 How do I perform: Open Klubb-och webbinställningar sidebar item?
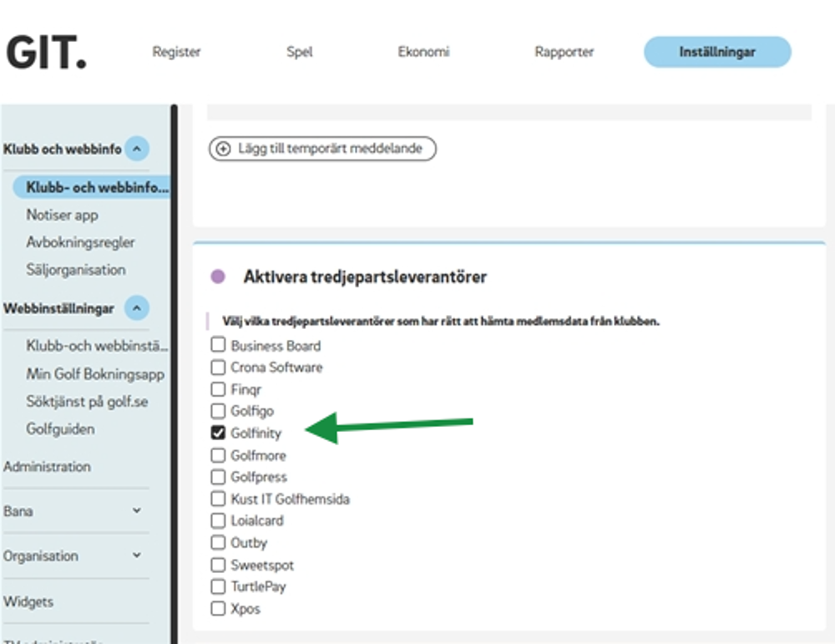point(97,346)
